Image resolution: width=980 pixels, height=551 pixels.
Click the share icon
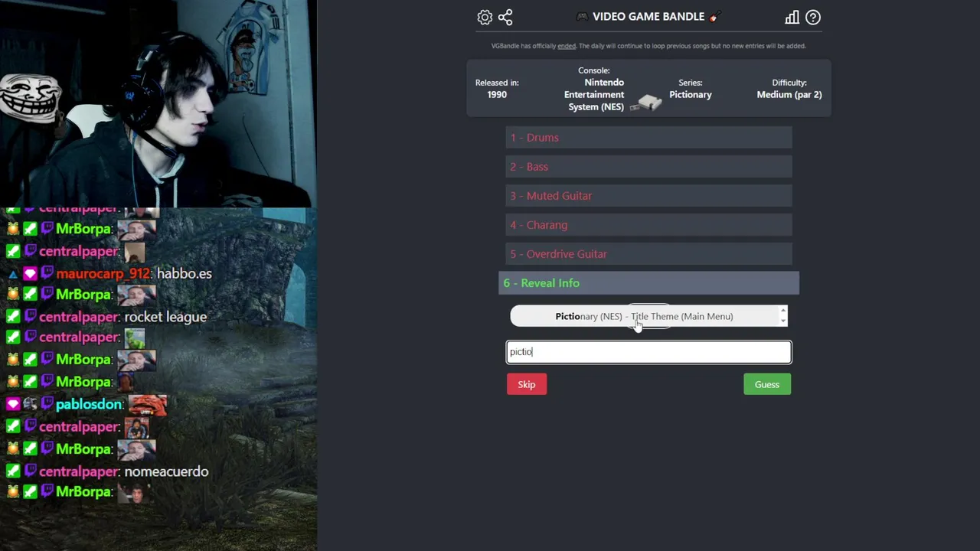(505, 17)
